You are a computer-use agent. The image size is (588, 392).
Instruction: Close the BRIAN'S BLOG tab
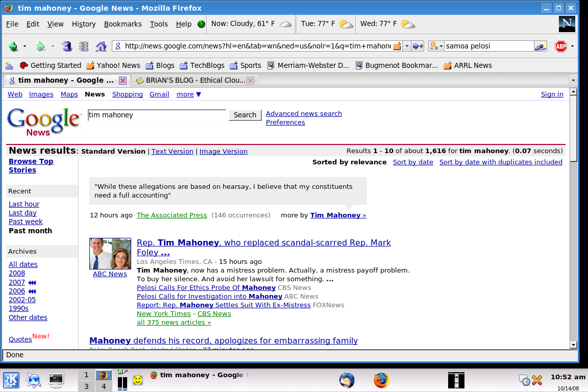pyautogui.click(x=251, y=80)
